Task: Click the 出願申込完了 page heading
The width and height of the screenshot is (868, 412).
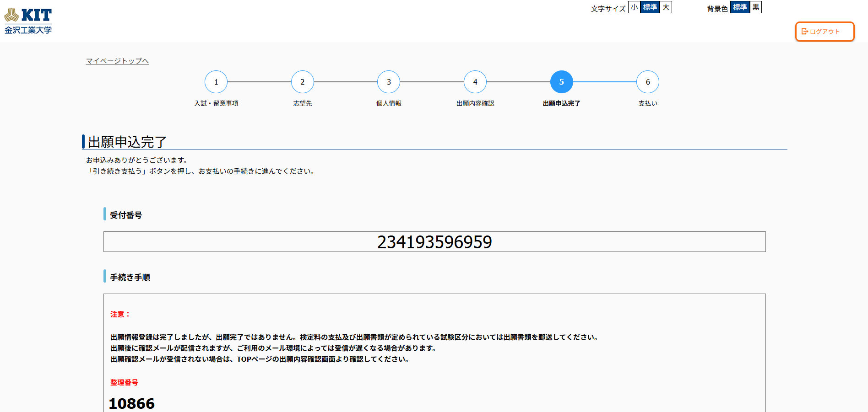Action: pyautogui.click(x=127, y=142)
